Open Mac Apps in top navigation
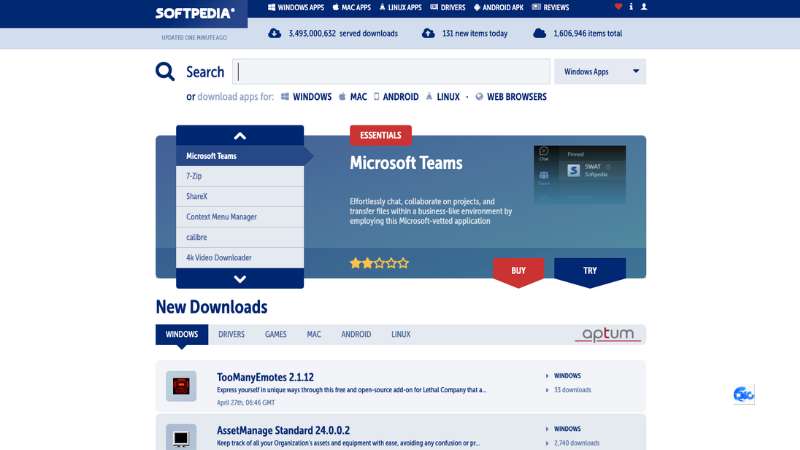This screenshot has height=450, width=800. pyautogui.click(x=352, y=8)
